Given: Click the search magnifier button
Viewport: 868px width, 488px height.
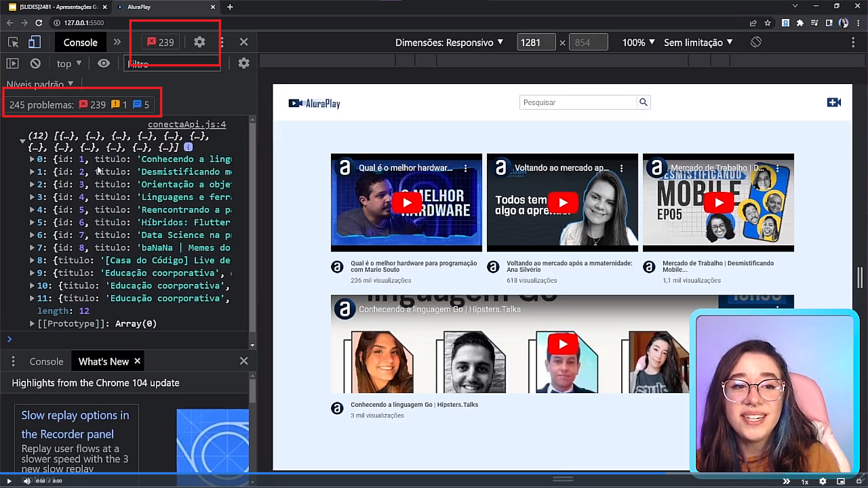Looking at the screenshot, I should (x=643, y=103).
